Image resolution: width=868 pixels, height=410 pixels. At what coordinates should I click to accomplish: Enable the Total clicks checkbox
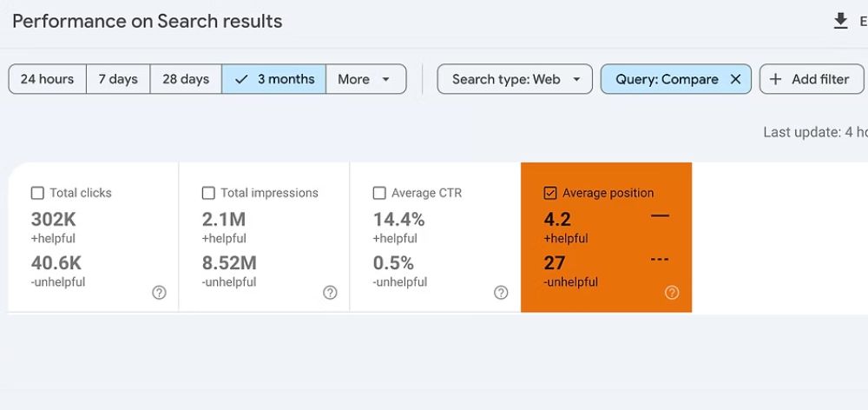(x=37, y=193)
